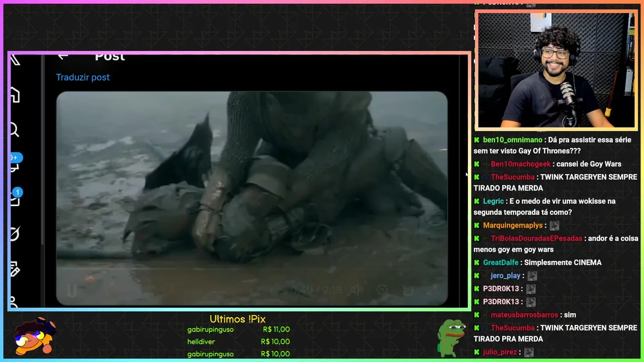Screen dimensions: 644x362
Task: Click the 'Post' page title
Action: [110, 56]
